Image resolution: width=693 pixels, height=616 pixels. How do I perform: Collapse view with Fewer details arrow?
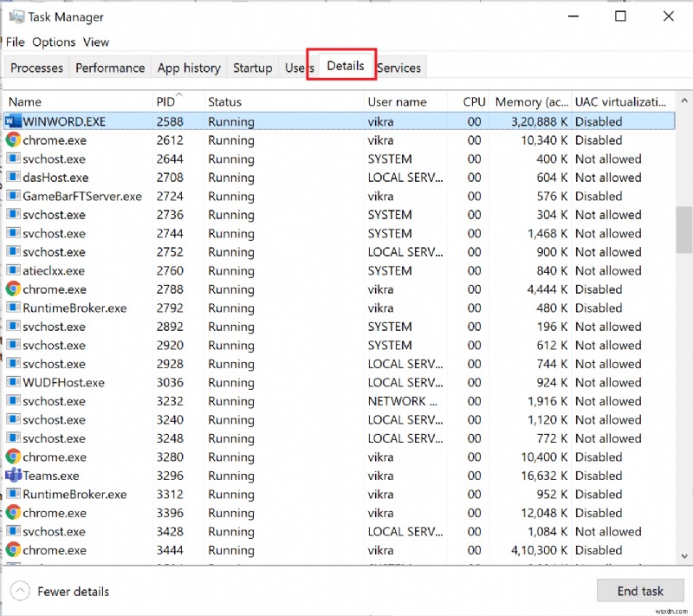pos(20,591)
